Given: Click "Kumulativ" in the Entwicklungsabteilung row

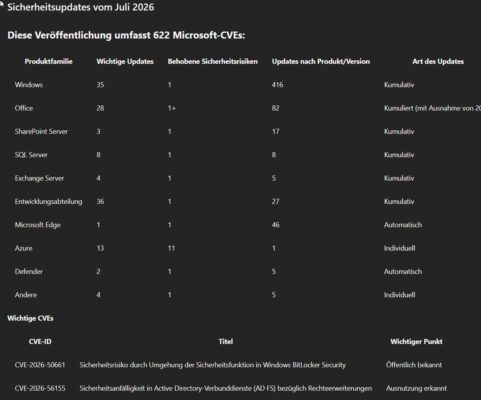Looking at the screenshot, I should point(399,201).
